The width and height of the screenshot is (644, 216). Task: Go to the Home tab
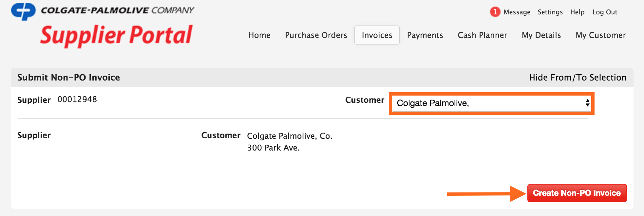[259, 35]
